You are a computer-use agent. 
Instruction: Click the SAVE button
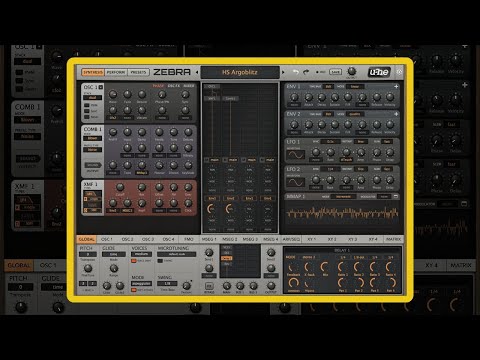click(x=335, y=72)
